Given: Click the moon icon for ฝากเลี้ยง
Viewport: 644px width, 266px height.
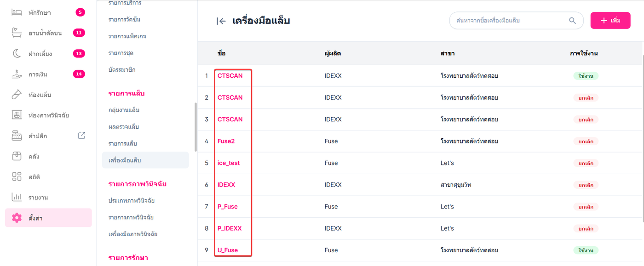Looking at the screenshot, I should pos(17,54).
